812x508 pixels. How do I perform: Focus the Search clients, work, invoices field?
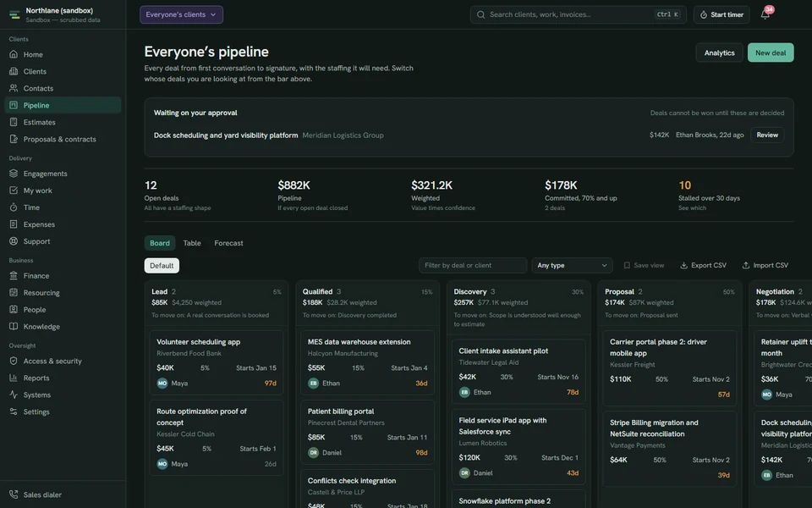coord(579,14)
